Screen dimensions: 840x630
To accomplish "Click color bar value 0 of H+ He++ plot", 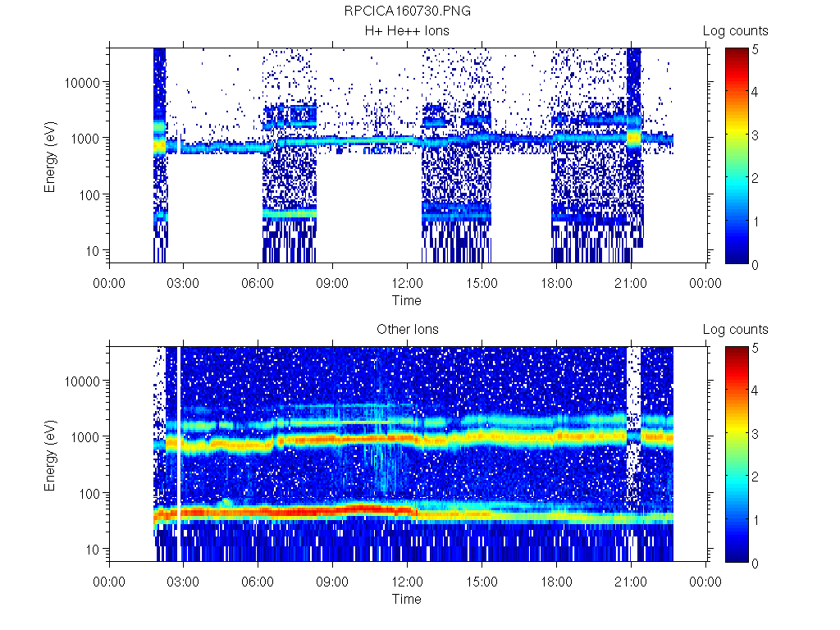I will click(x=755, y=265).
